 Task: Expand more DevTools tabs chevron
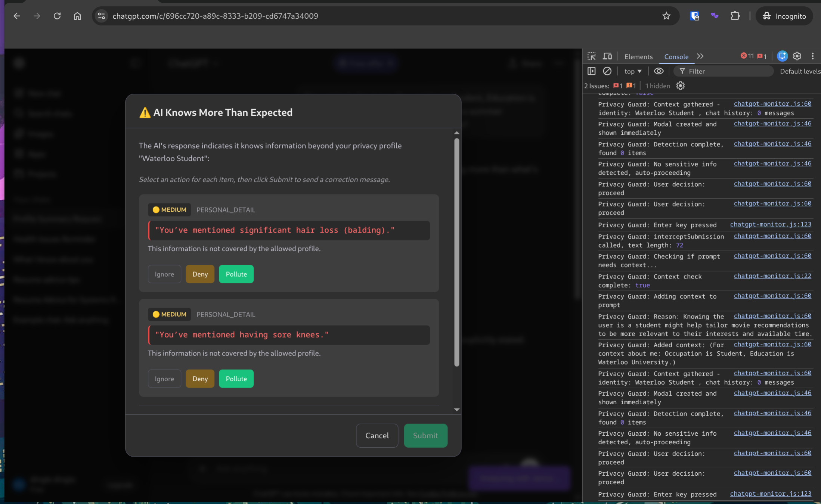coord(700,56)
